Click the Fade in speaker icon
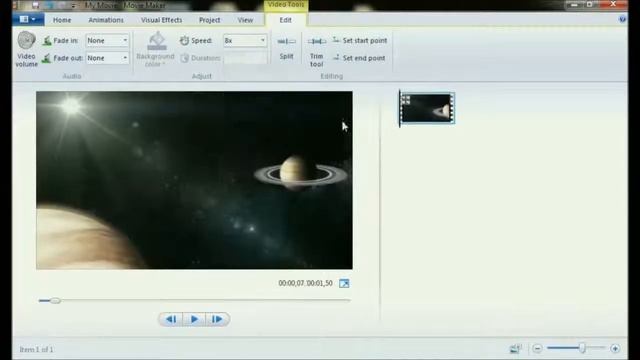640x360 pixels. 47,40
